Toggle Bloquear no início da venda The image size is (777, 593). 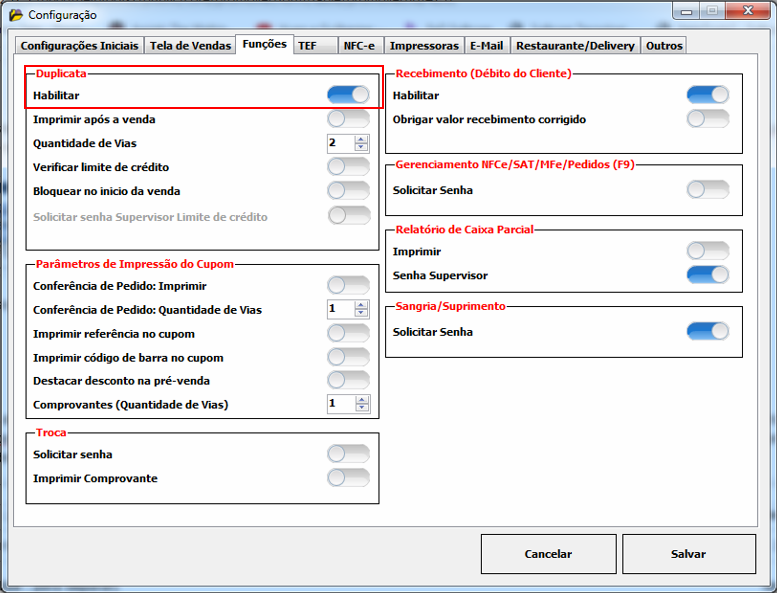348,191
